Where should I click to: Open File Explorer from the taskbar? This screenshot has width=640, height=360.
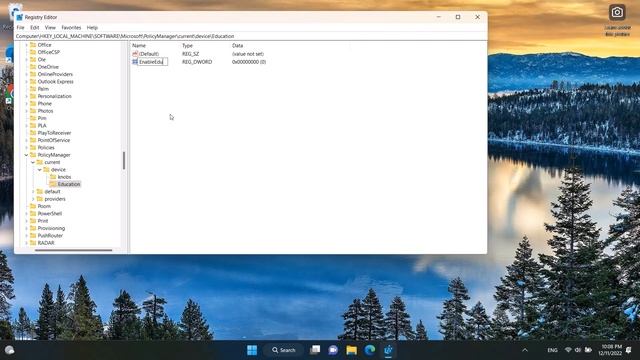pyautogui.click(x=351, y=350)
